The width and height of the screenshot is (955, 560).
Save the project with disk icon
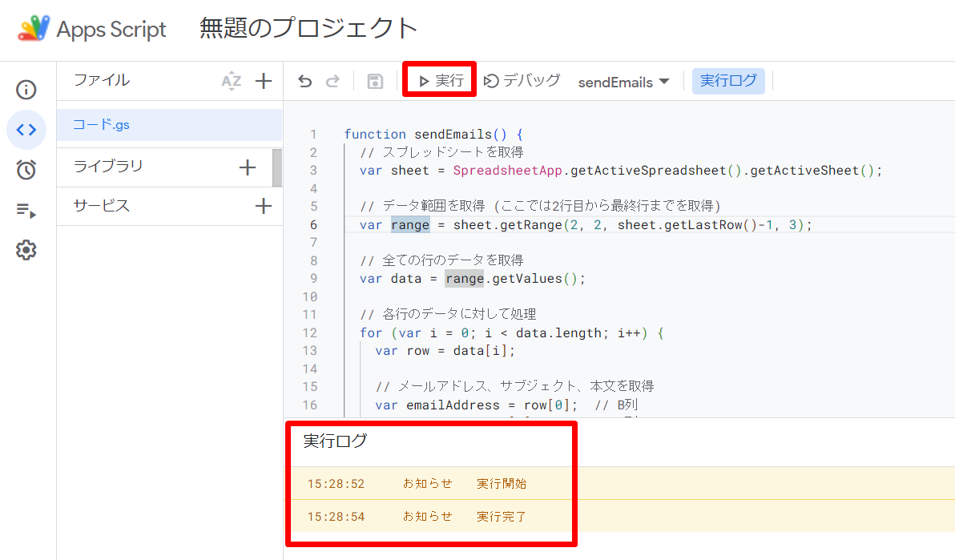tap(375, 81)
